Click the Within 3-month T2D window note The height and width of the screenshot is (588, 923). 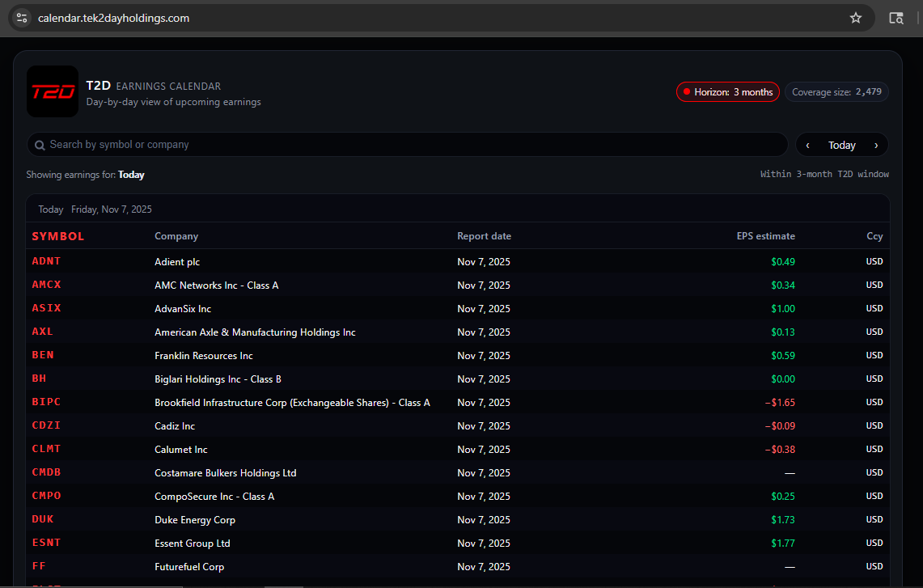pyautogui.click(x=824, y=174)
